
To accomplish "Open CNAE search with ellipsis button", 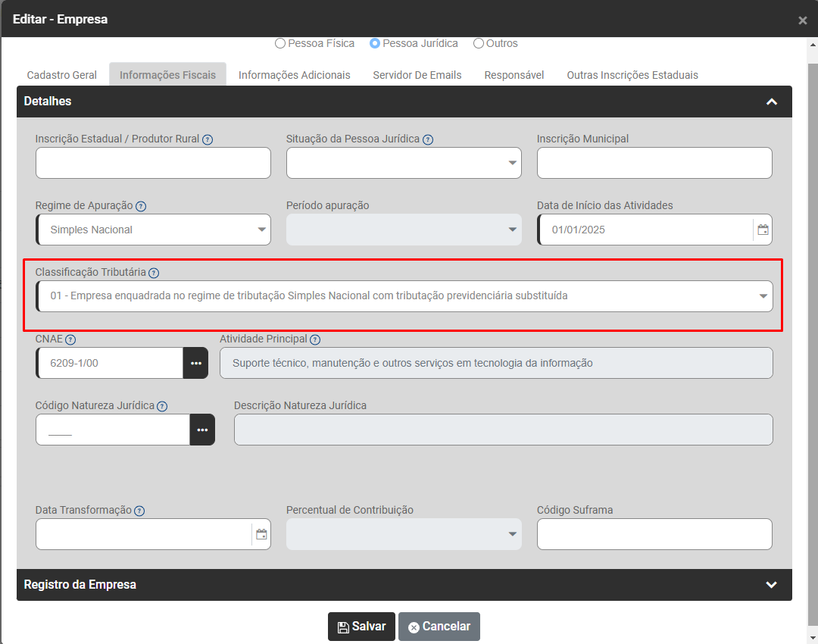I will click(195, 363).
